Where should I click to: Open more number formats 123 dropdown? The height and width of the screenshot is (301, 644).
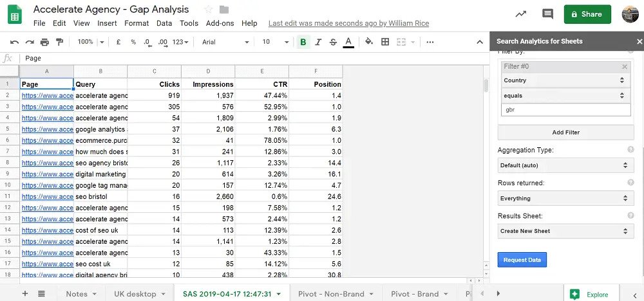pyautogui.click(x=180, y=42)
